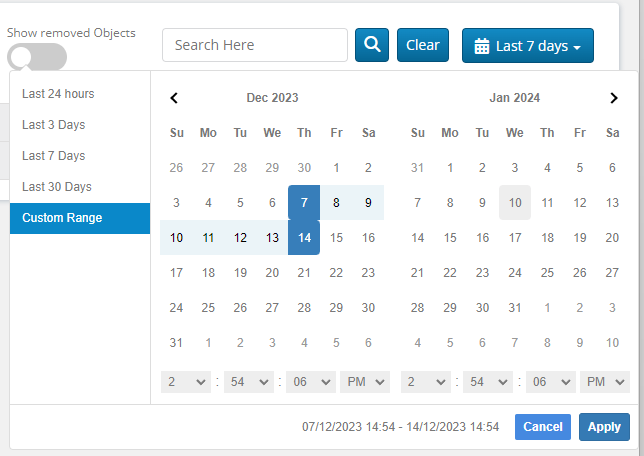Screen dimensions: 644x456
Task: Click the Clear button
Action: point(422,45)
